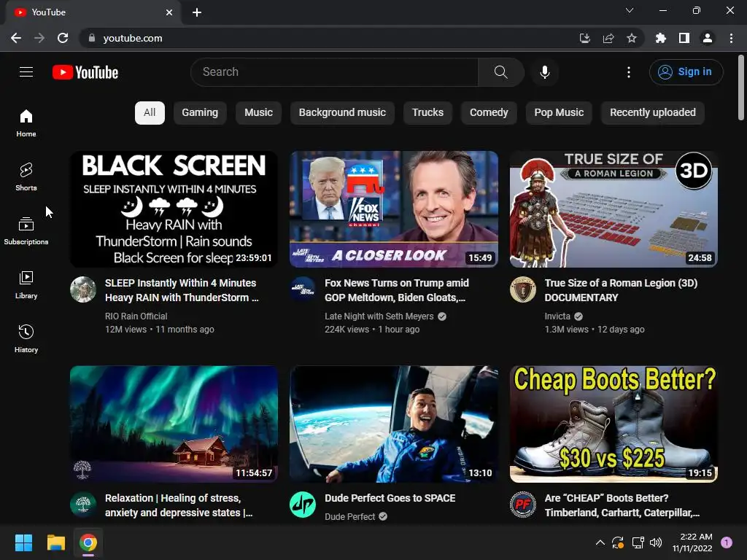Open Late Night with Seth Meyers avatar
This screenshot has width=747, height=560.
tap(303, 289)
